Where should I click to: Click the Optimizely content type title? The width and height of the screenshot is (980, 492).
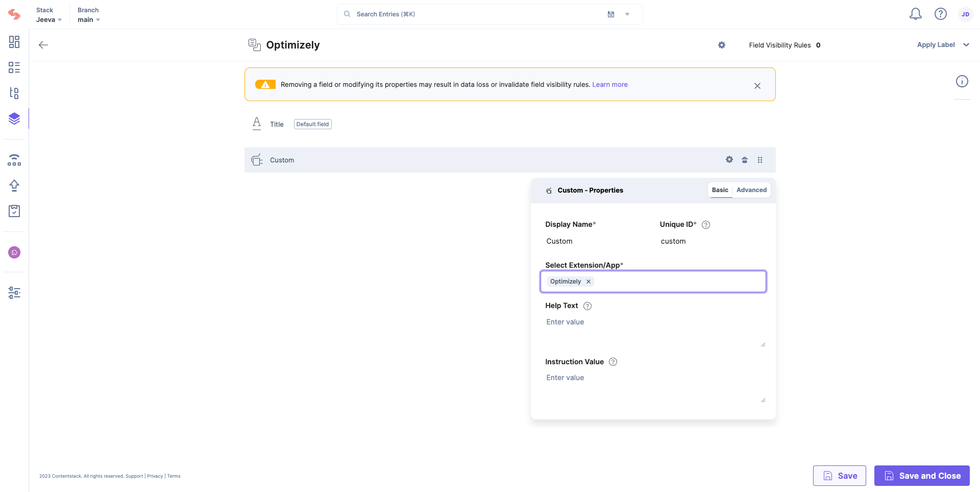293,45
